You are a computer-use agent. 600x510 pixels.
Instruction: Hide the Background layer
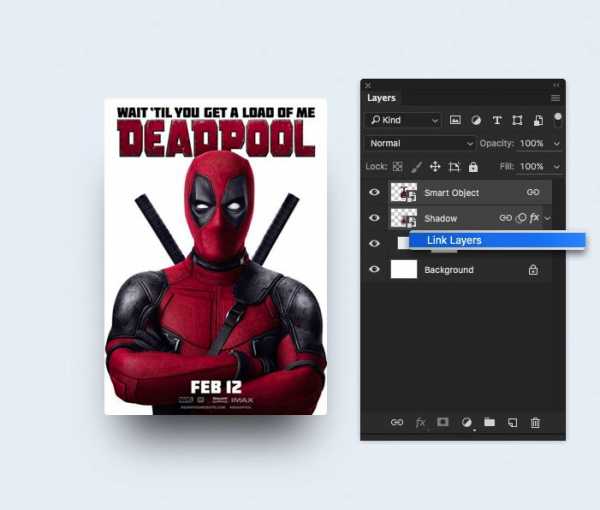coord(375,270)
